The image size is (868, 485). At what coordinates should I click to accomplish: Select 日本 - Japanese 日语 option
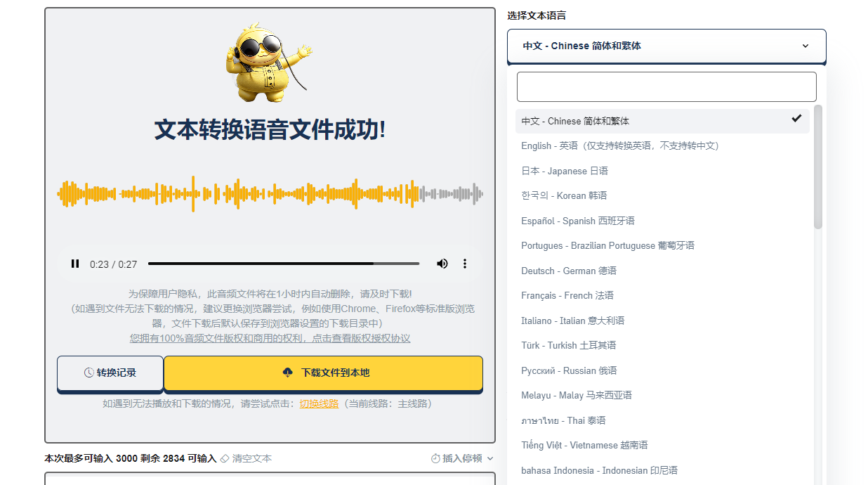(565, 171)
